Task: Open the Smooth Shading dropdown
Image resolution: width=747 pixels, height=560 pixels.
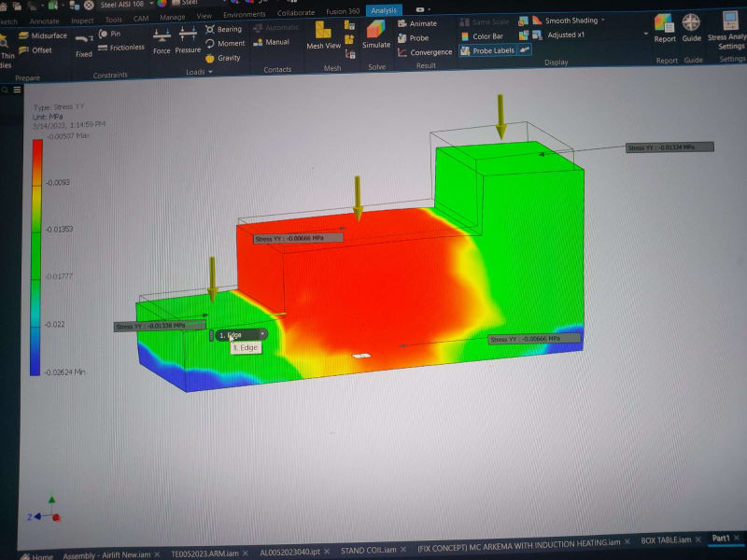Action: coord(602,20)
